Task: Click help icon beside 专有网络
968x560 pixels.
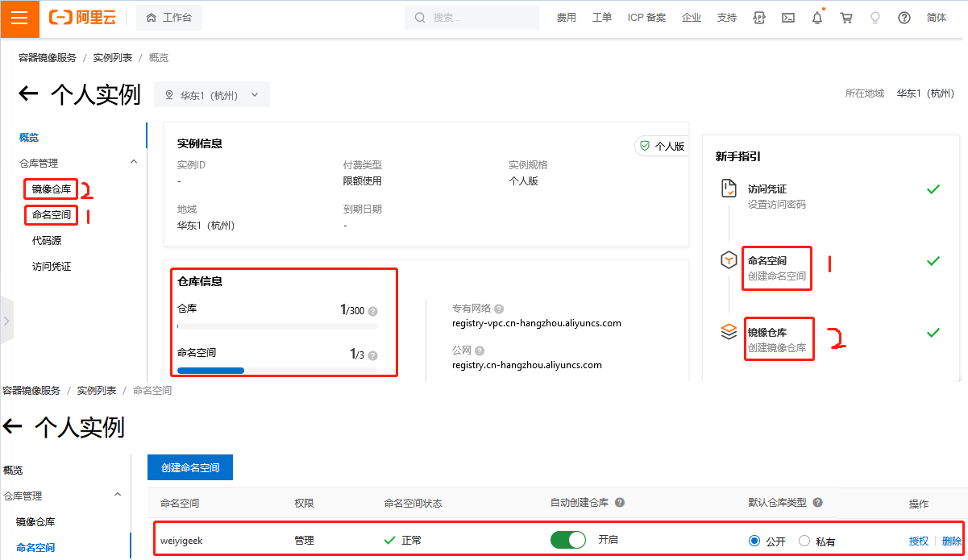Action: tap(499, 309)
